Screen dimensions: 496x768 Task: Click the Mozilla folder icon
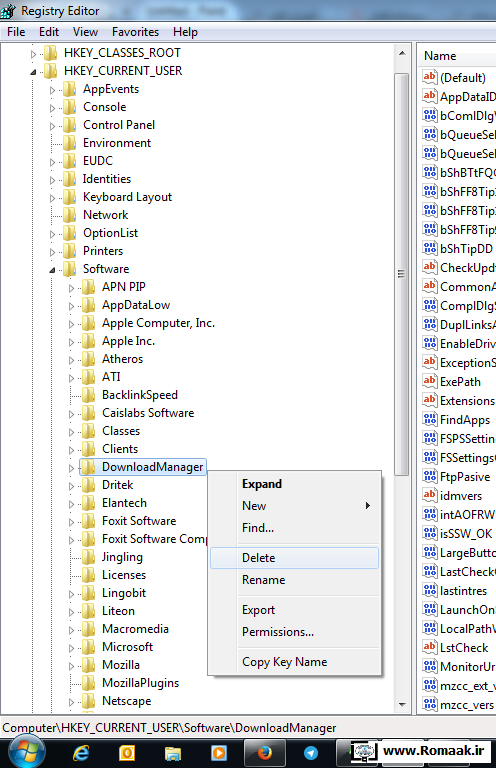[x=89, y=665]
